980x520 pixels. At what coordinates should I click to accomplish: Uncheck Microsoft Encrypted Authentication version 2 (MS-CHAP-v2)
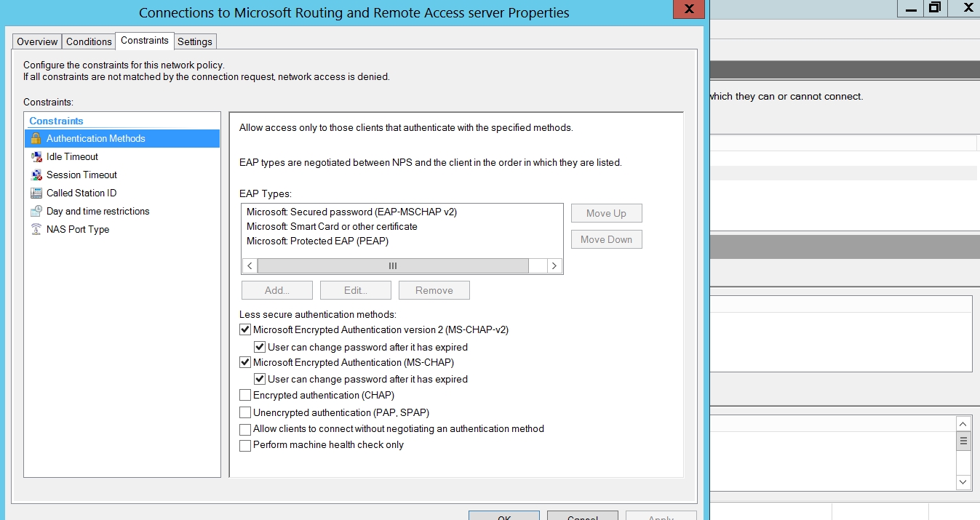tap(245, 329)
